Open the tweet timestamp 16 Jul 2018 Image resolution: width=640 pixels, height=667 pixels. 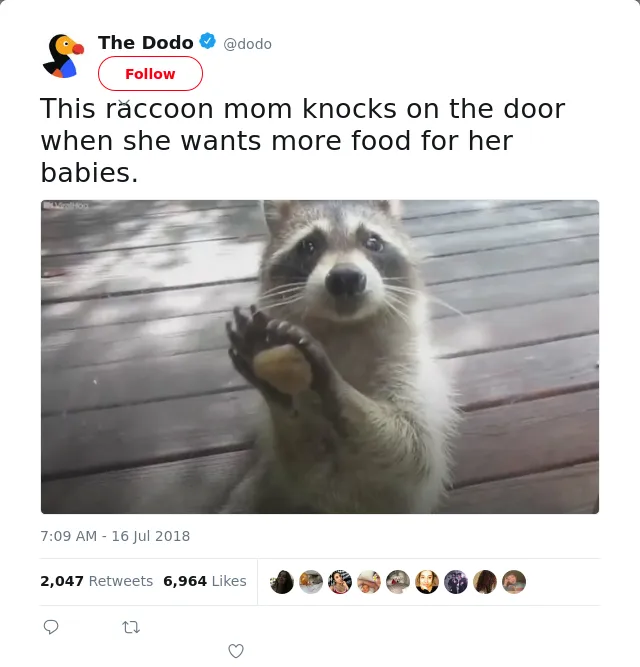[115, 536]
